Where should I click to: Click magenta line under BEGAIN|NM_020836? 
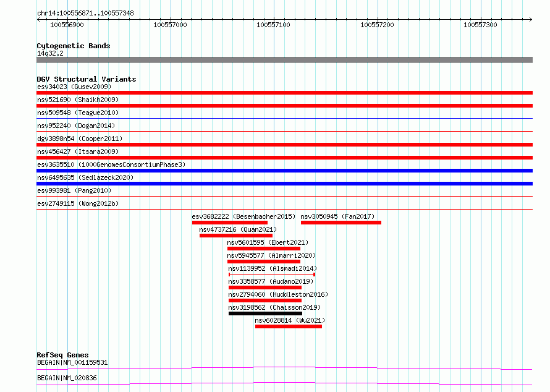click(284, 383)
